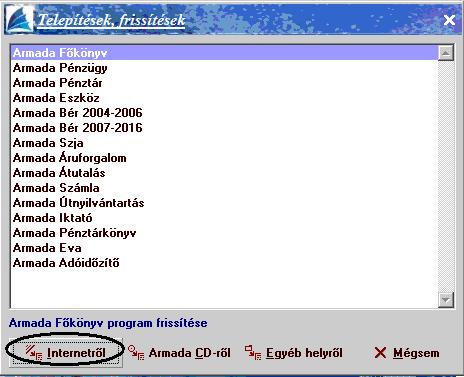Select Armada Átutalás entry

coord(224,173)
